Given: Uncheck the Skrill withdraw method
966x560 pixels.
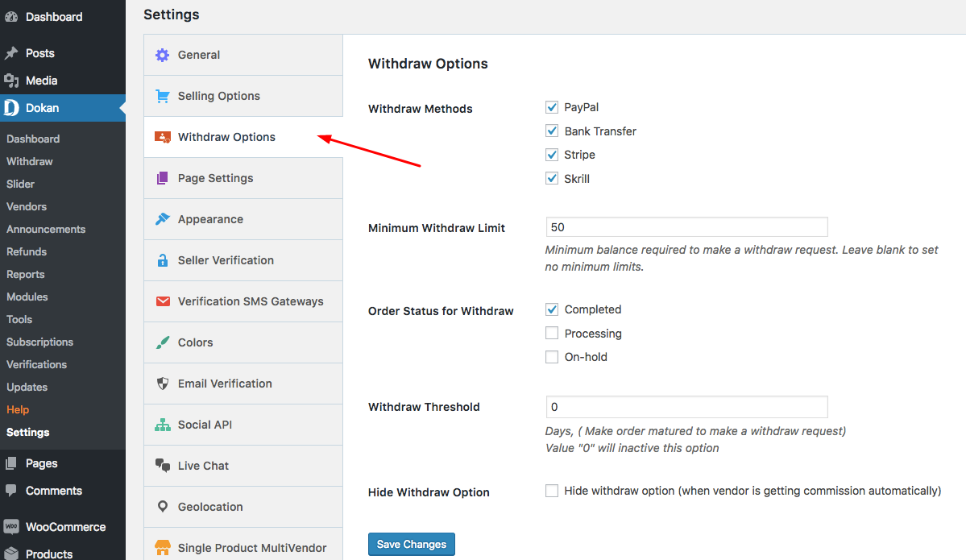Looking at the screenshot, I should [x=552, y=179].
